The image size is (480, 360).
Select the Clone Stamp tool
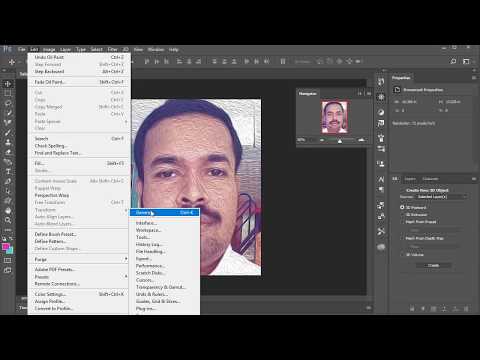[8, 142]
